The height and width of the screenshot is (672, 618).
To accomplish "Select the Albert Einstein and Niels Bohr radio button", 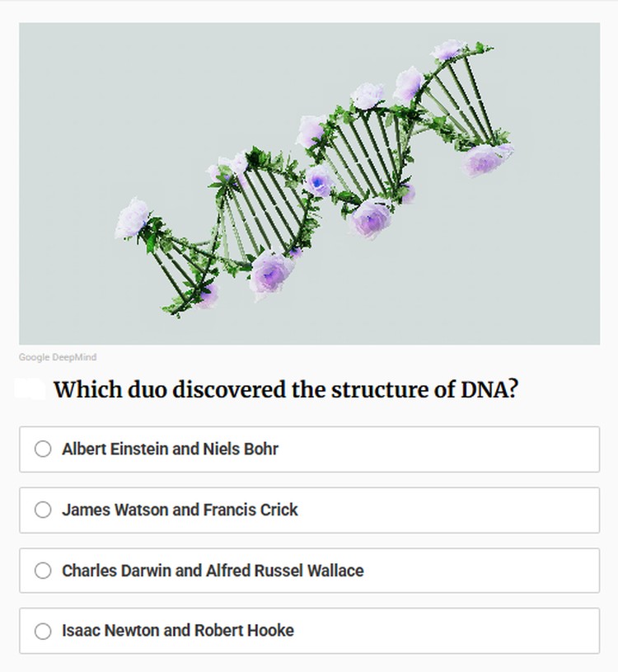I will click(x=43, y=449).
